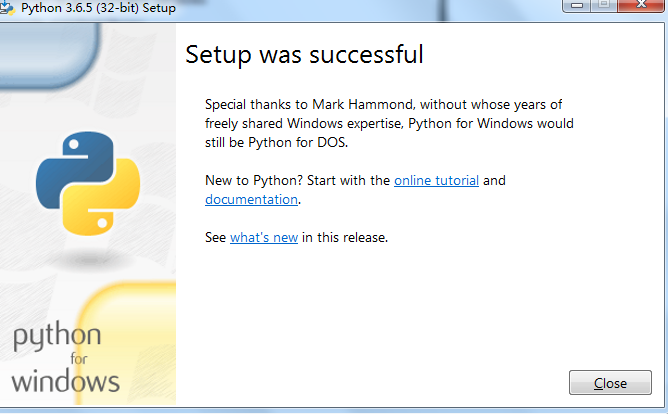Click the 'New to Python?' text
The image size is (668, 414).
[254, 181]
